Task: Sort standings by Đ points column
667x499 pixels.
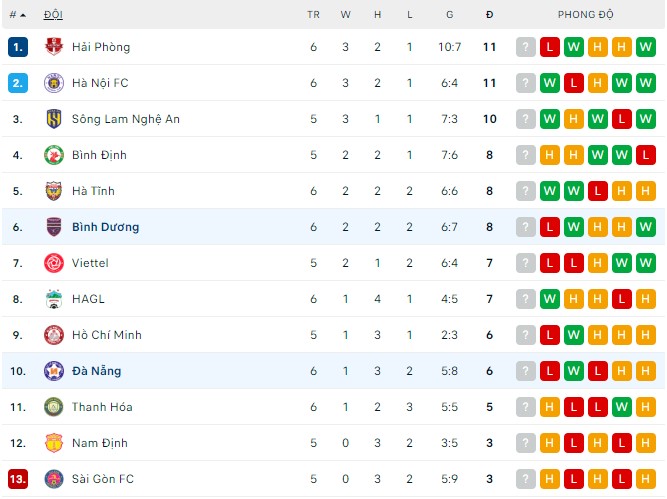Action: pos(489,15)
